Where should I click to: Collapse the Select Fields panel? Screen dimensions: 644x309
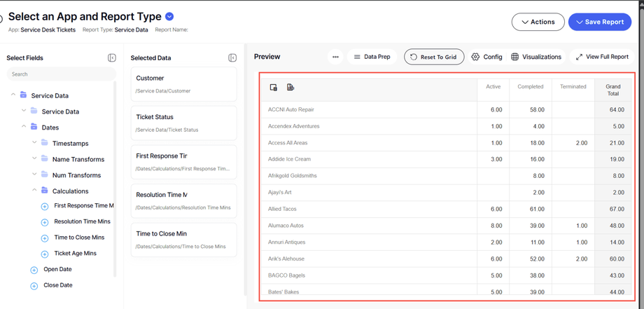(x=112, y=58)
